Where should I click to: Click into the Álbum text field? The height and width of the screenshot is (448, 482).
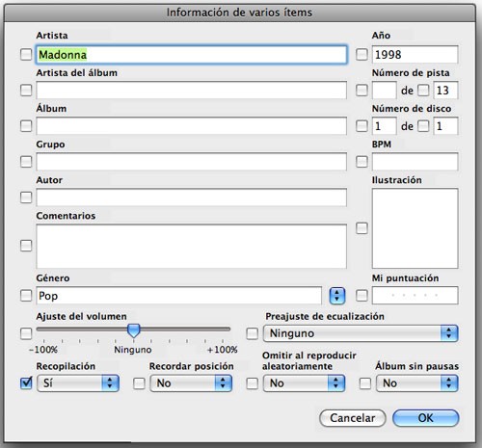[192, 126]
